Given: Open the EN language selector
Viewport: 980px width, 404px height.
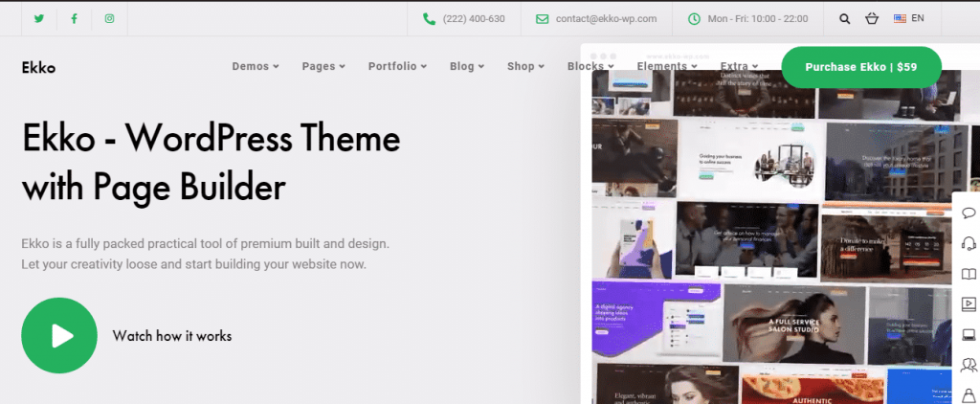Looking at the screenshot, I should pos(908,18).
